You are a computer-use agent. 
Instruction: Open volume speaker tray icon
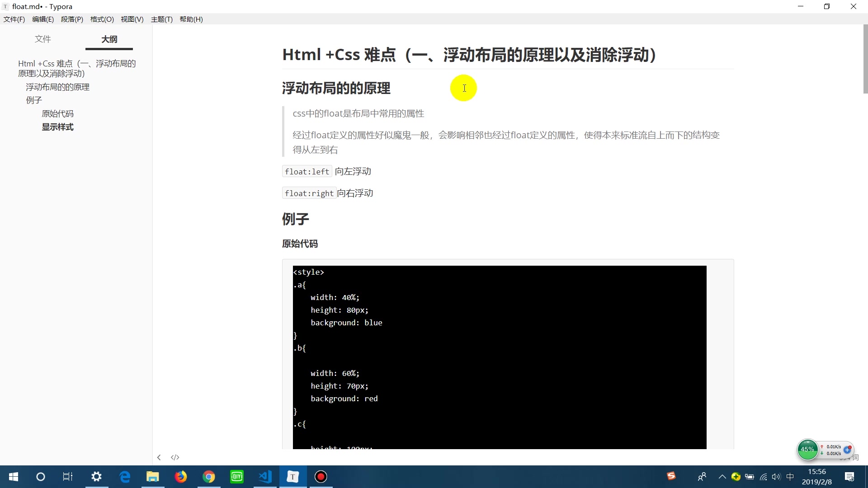[x=777, y=477]
